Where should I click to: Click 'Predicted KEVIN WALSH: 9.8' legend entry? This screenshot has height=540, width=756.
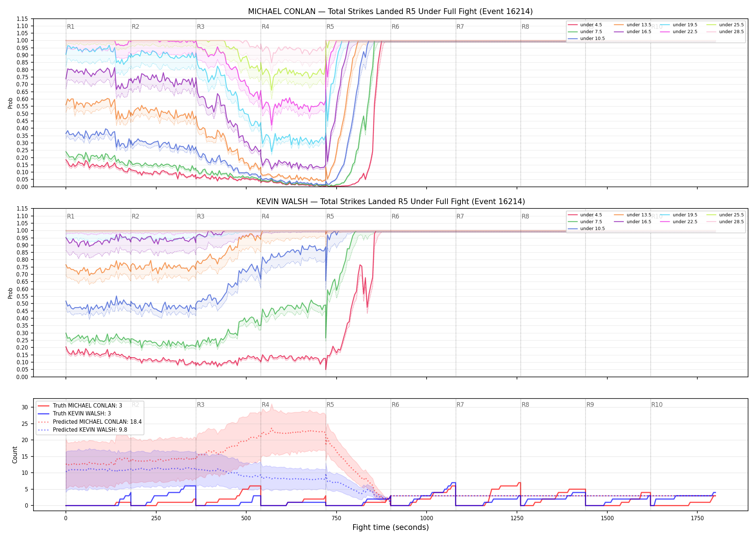coord(82,430)
